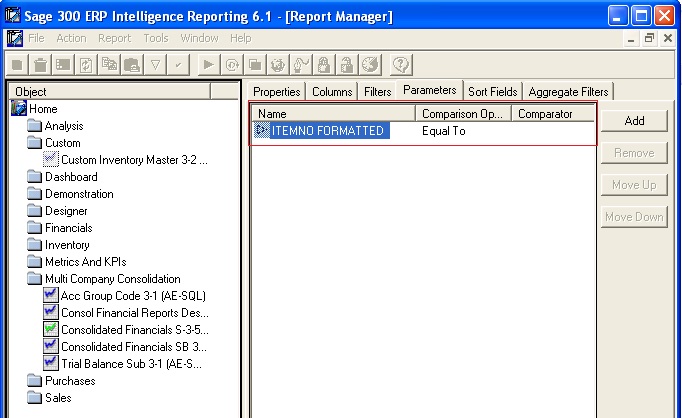Restore the inner Report Manager window
The height and width of the screenshot is (418, 682).
pyautogui.click(x=649, y=38)
